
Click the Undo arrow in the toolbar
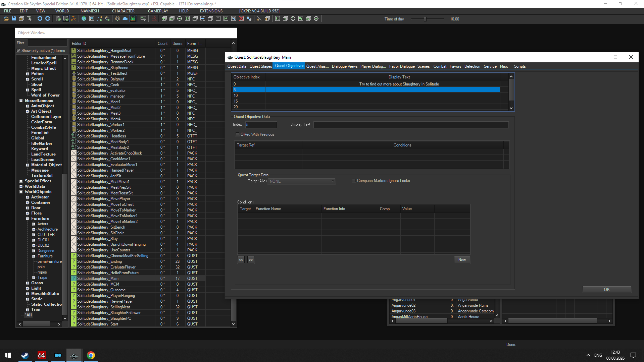coord(40,19)
